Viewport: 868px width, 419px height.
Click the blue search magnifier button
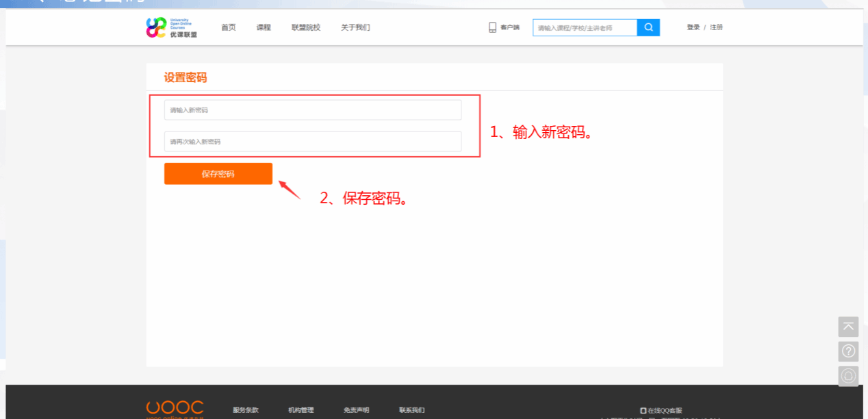pos(648,27)
